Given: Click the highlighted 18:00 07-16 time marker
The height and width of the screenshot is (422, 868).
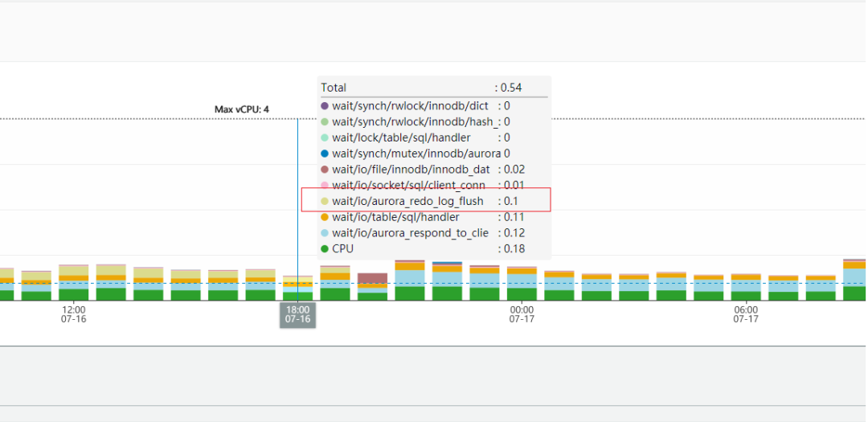Looking at the screenshot, I should [x=297, y=314].
